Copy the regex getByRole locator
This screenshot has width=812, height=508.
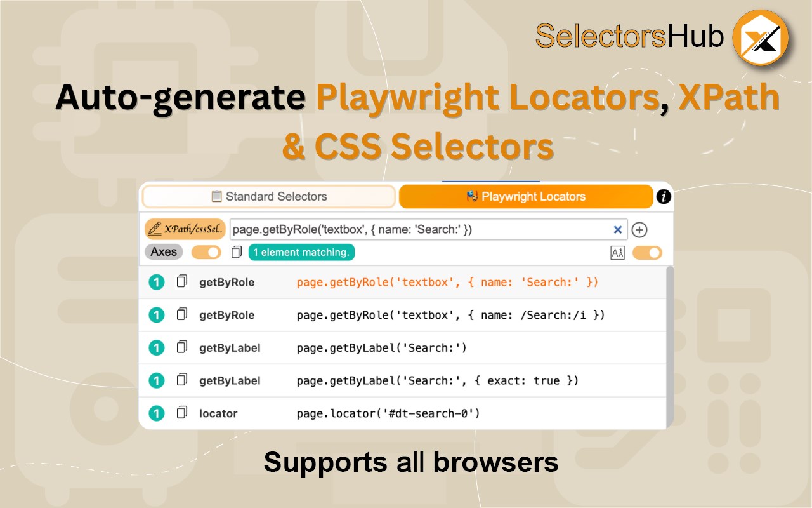(x=182, y=314)
